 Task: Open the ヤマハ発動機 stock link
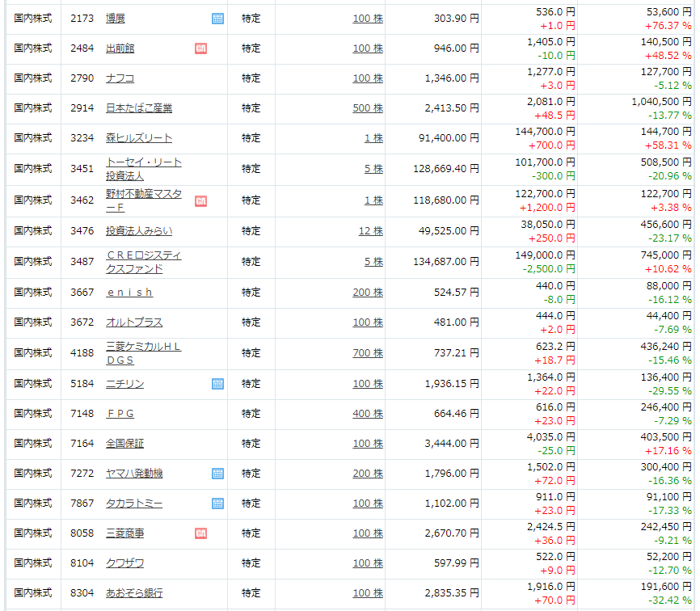pyautogui.click(x=134, y=474)
